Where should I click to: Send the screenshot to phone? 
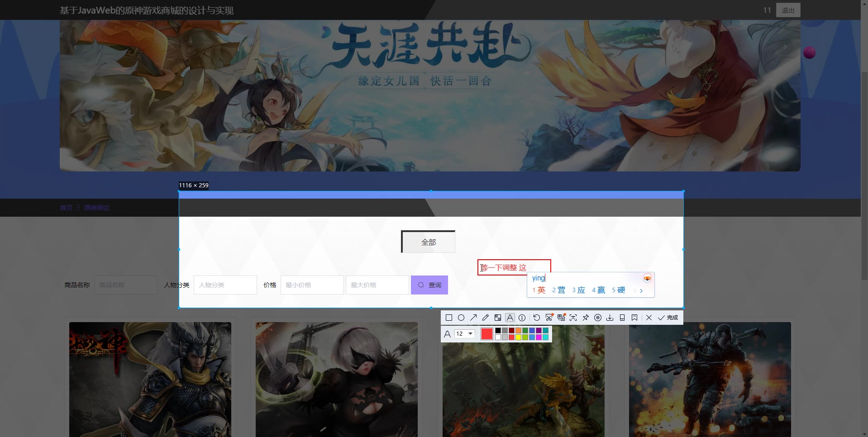click(x=622, y=318)
